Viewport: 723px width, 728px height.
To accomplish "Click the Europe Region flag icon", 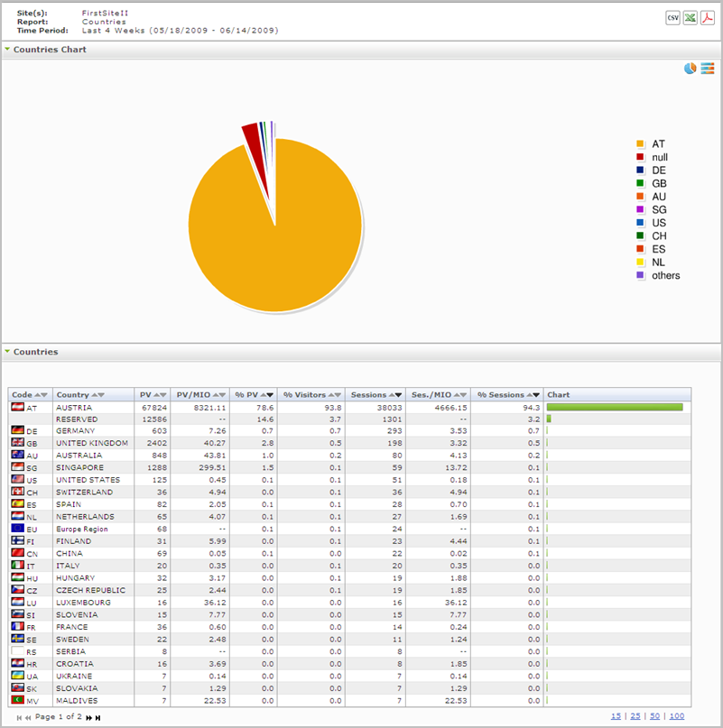I will pos(18,528).
